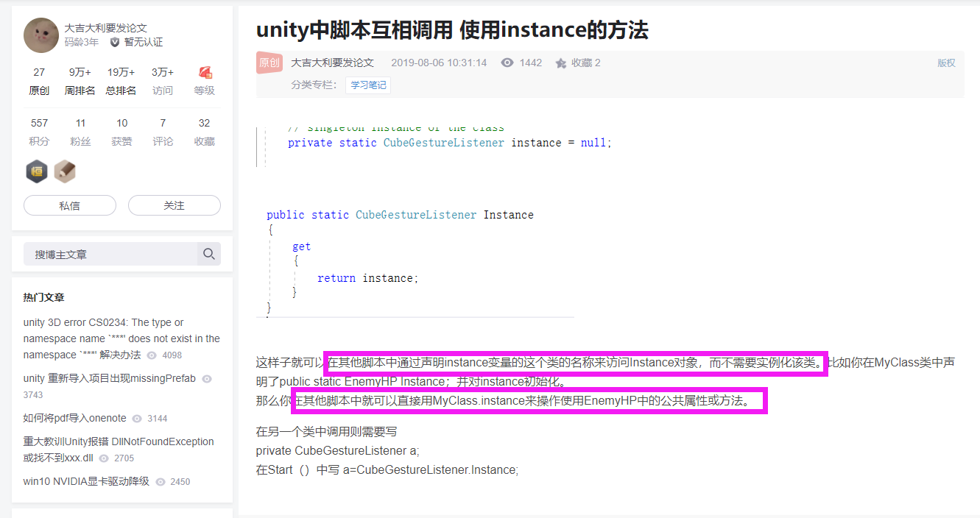Click the search magnifier icon
Viewport: 980px width, 518px height.
point(209,253)
